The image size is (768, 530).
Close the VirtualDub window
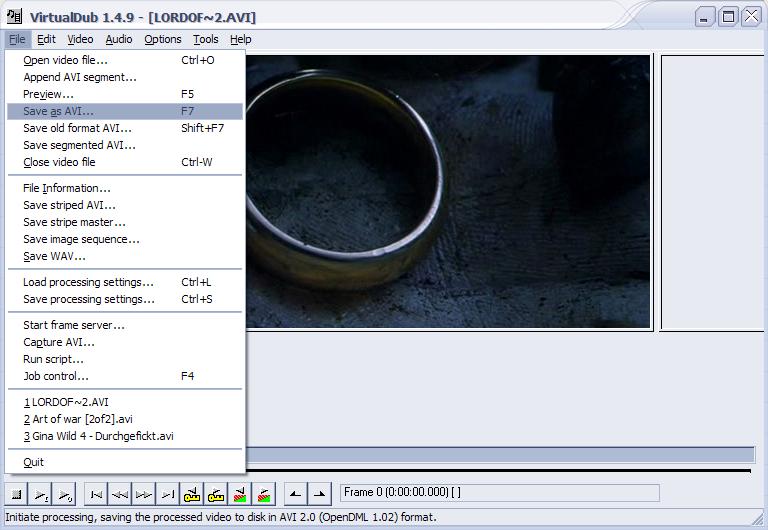pos(751,17)
